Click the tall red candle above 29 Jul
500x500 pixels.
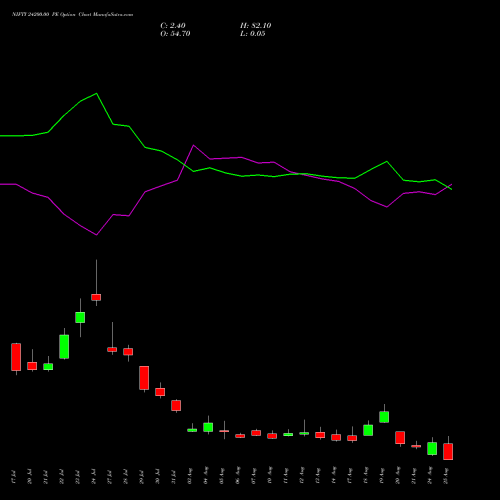point(144,378)
